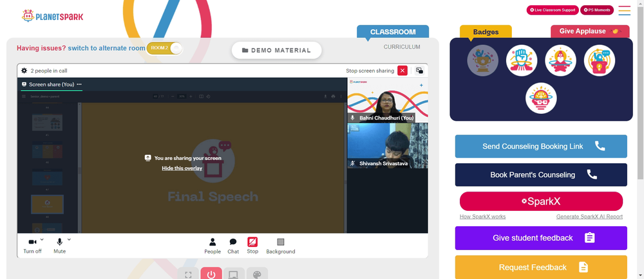
Task: Open Generate SparkX AI Report link
Action: click(589, 217)
